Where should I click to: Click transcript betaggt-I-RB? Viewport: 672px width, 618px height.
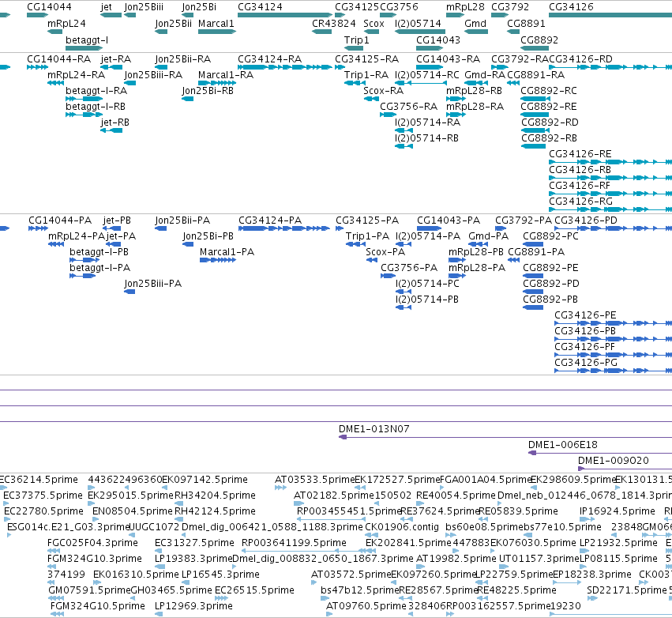(95, 107)
